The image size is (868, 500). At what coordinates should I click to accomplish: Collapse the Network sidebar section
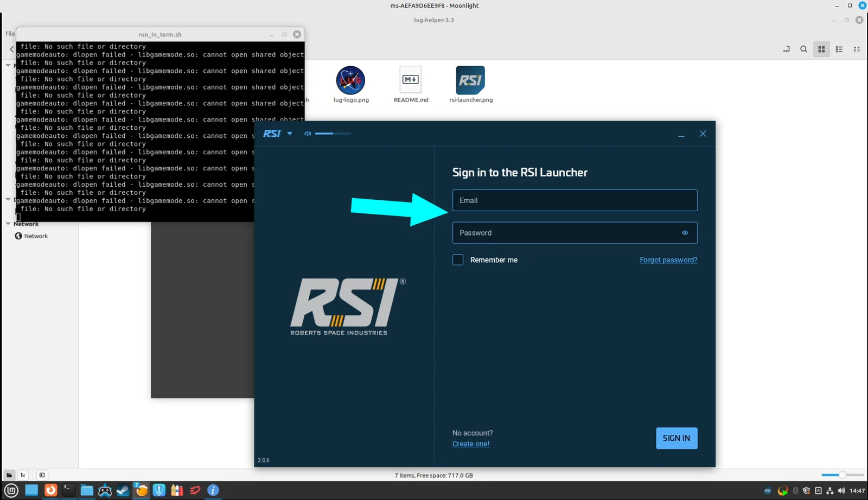(8, 224)
